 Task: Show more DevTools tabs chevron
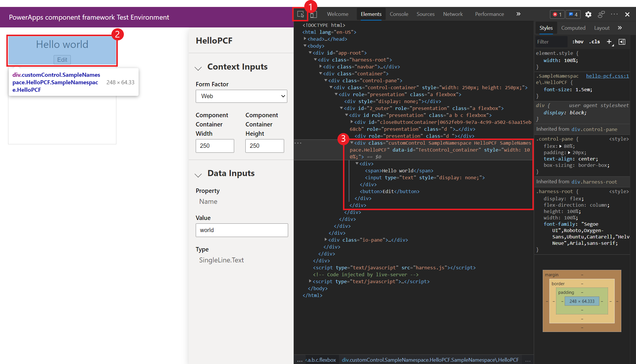pyautogui.click(x=519, y=14)
